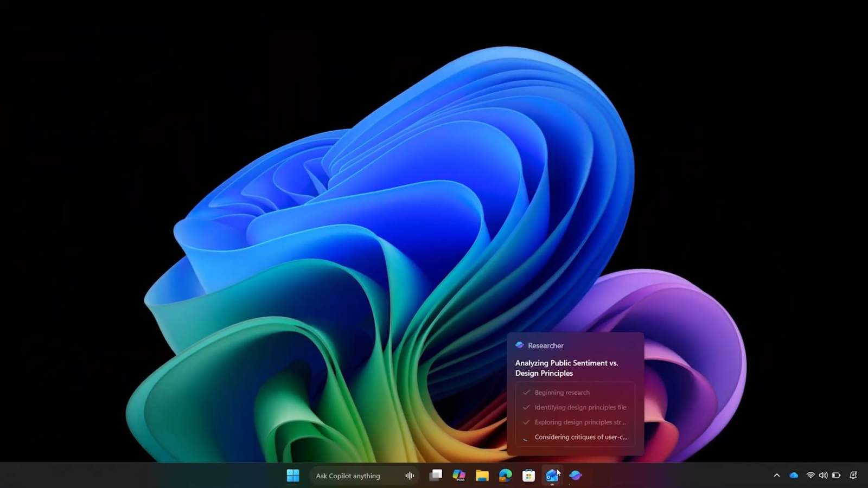Click the Researcher popup title text

pyautogui.click(x=566, y=368)
